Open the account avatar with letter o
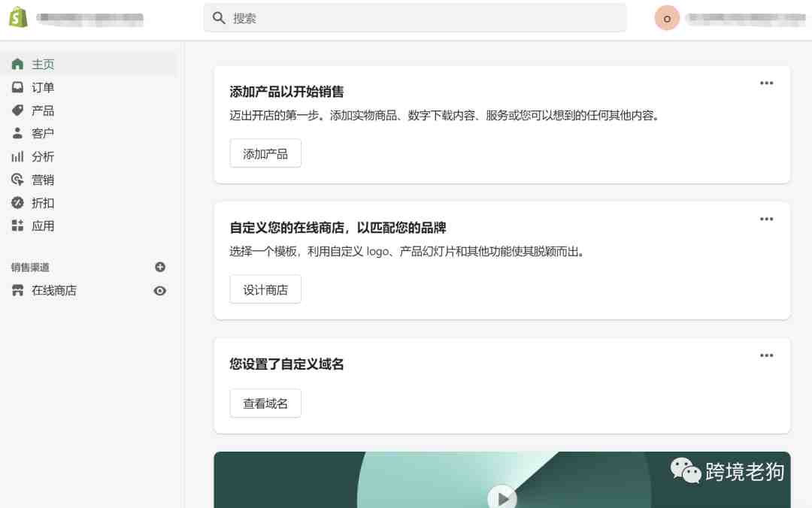Screen dimensions: 812x508 click(667, 18)
